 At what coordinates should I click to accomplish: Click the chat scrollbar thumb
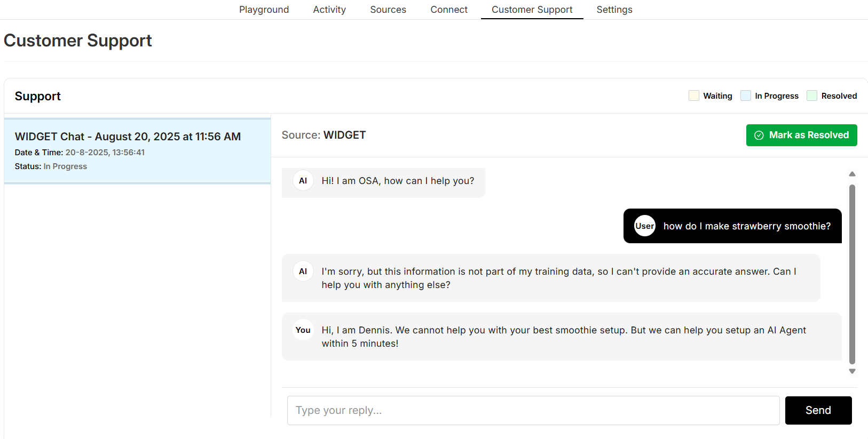click(852, 273)
